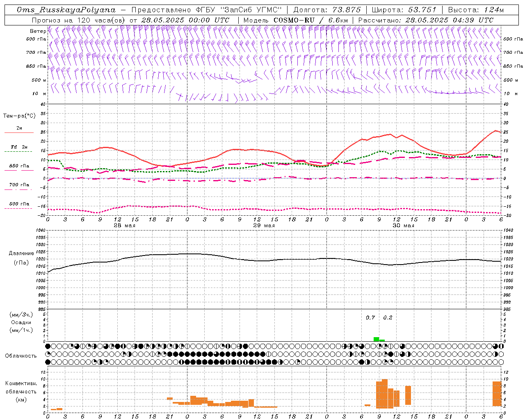Click the green precipitation bar labeled 0.7
This screenshot has width=525, height=420.
(376, 339)
